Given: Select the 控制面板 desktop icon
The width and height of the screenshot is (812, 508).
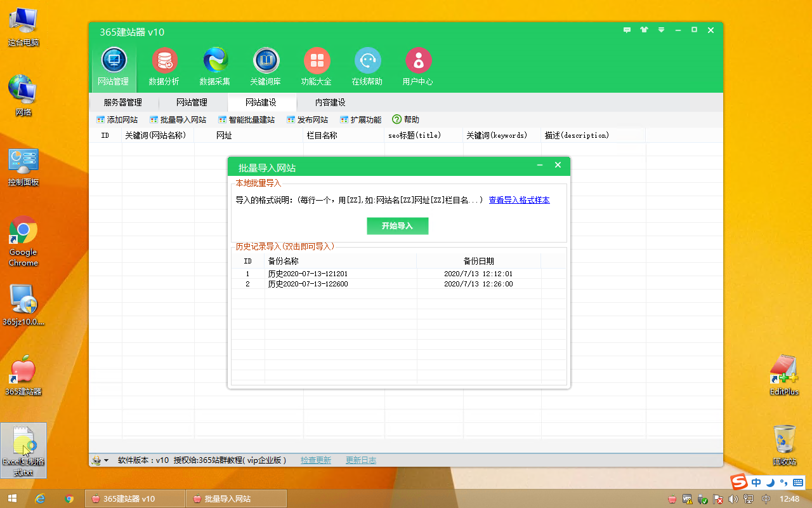Looking at the screenshot, I should click(23, 167).
